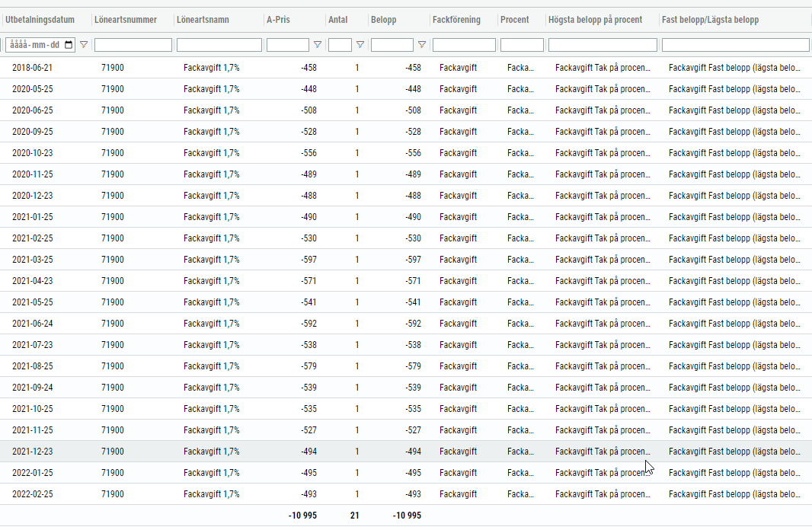
Task: Open the filter icon beside Antal filter
Action: [x=360, y=45]
